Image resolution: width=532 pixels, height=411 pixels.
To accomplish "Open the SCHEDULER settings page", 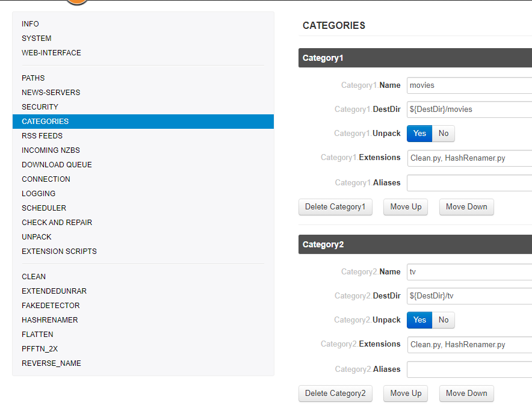I will 44,208.
